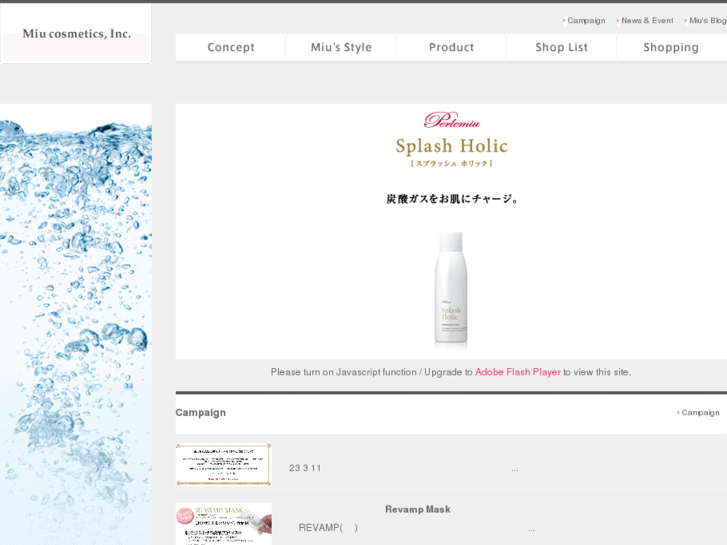Click the Campaign section heading
The width and height of the screenshot is (727, 545).
201,412
